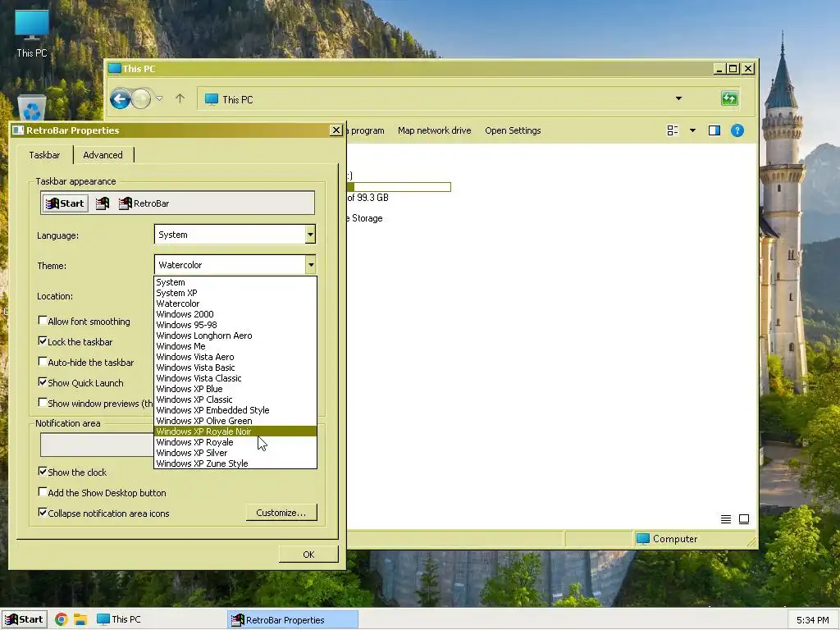The width and height of the screenshot is (840, 630).
Task: Switch to the Advanced tab
Action: click(x=103, y=155)
